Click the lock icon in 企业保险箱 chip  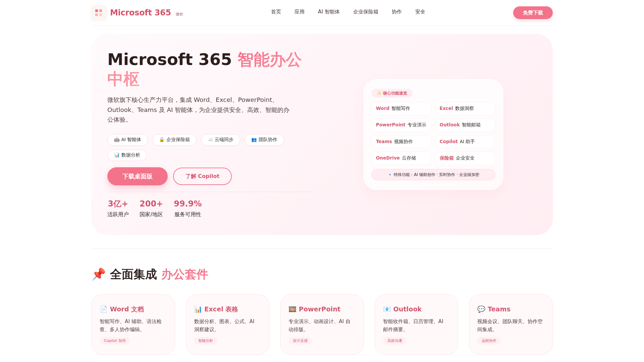[162, 139]
